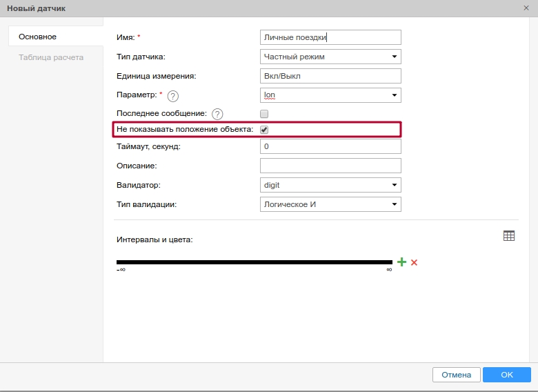The image size is (538, 392).
Task: Focus the Имя input field
Action: point(330,37)
